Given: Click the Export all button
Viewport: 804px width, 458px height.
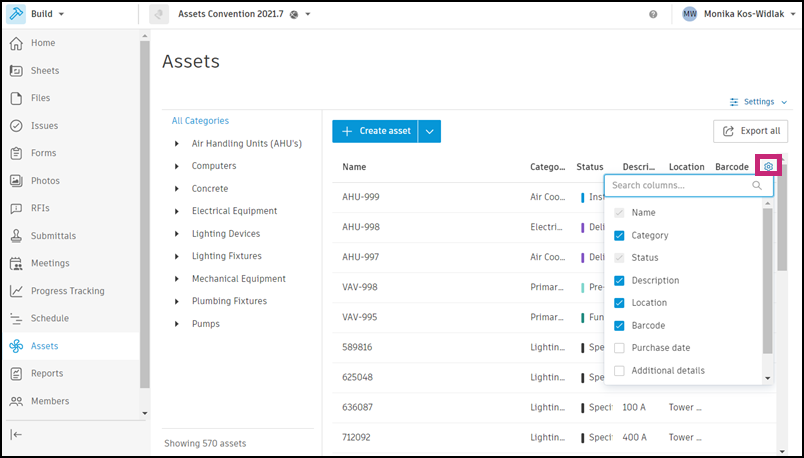Looking at the screenshot, I should point(750,131).
